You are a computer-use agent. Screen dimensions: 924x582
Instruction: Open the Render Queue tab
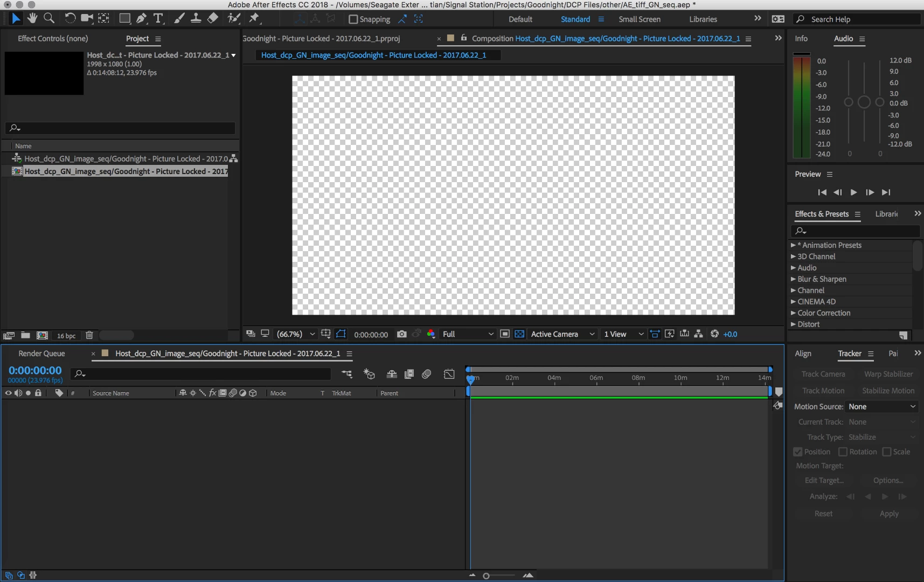coord(41,354)
